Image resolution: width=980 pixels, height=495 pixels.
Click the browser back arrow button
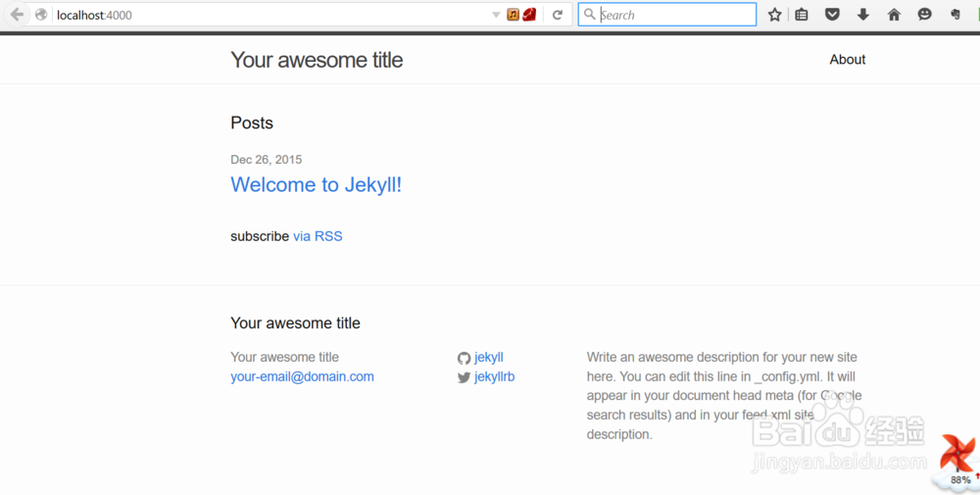tap(17, 15)
